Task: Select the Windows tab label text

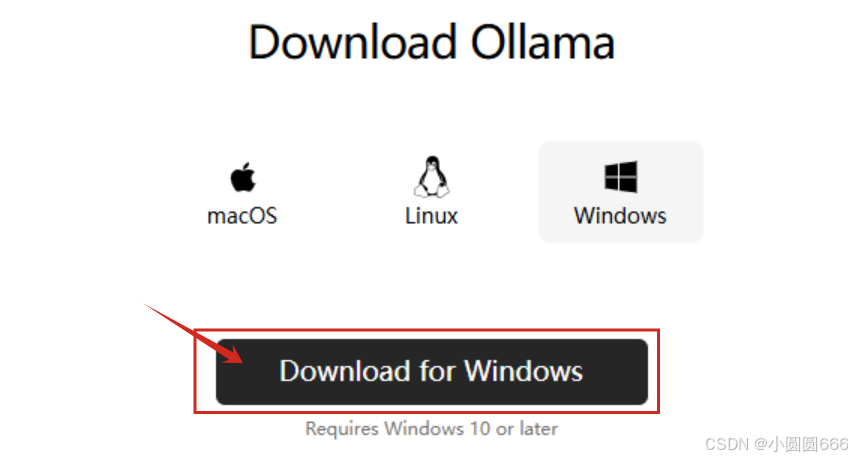Action: click(620, 216)
